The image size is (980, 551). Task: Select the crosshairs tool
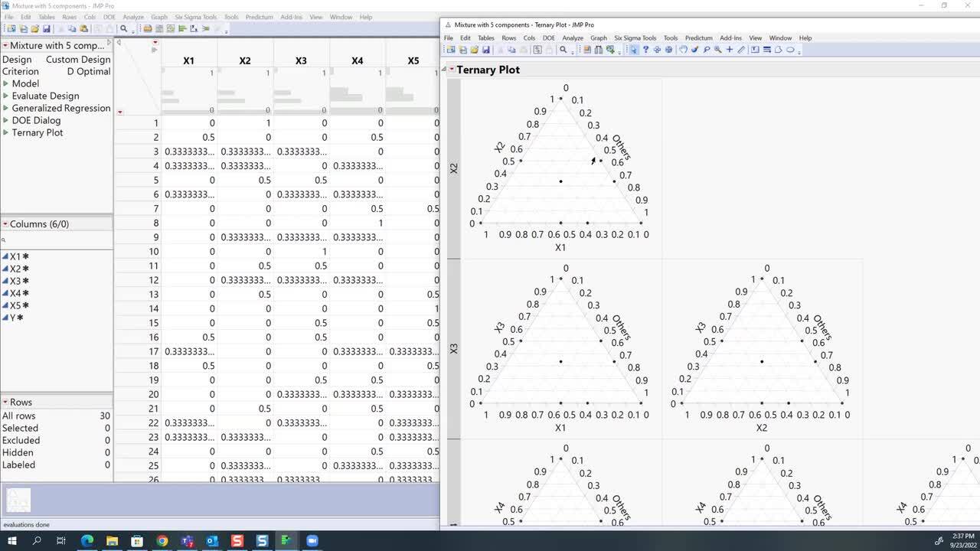pyautogui.click(x=730, y=50)
